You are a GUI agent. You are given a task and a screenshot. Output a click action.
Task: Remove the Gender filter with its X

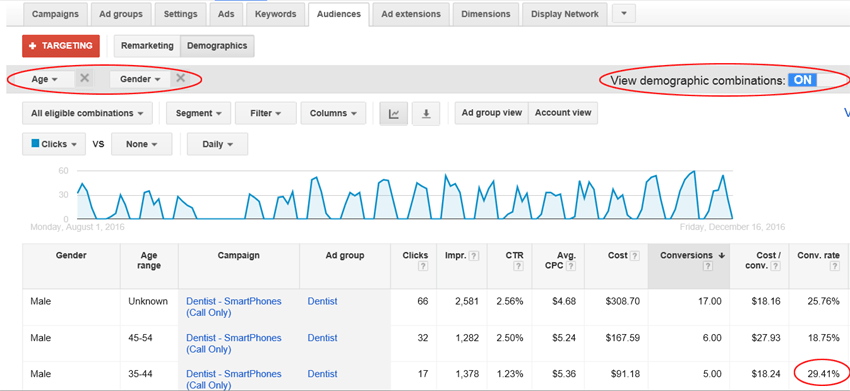click(181, 79)
